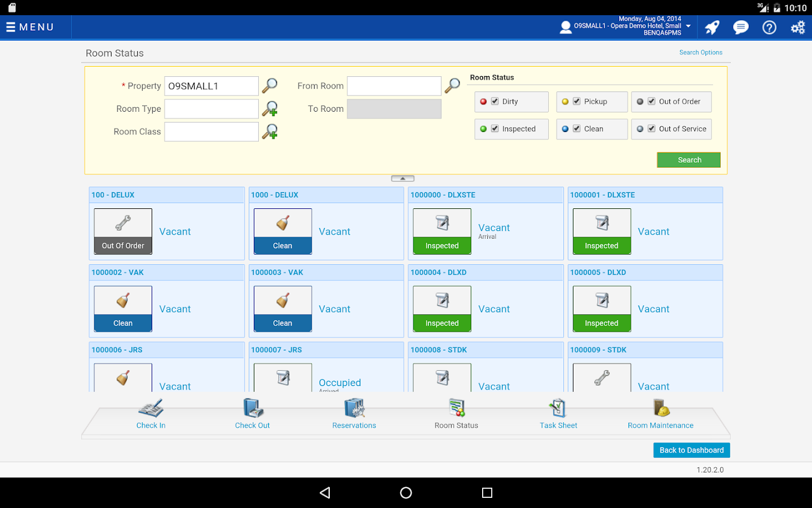This screenshot has height=508, width=812.
Task: Open Check Out from bottom bar
Action: [x=252, y=414]
